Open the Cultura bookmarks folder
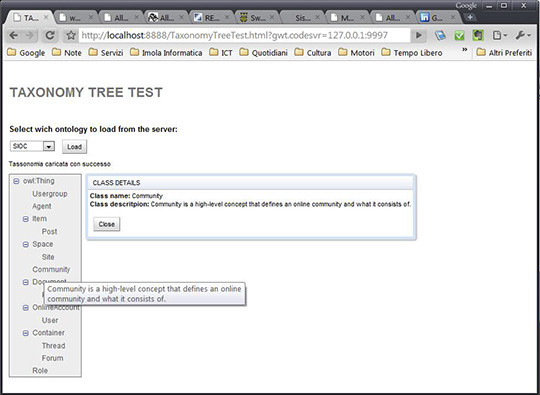 [313, 53]
